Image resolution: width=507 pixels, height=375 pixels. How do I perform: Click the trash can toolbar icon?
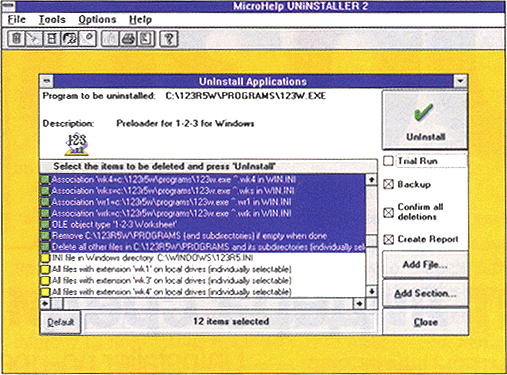tap(16, 39)
